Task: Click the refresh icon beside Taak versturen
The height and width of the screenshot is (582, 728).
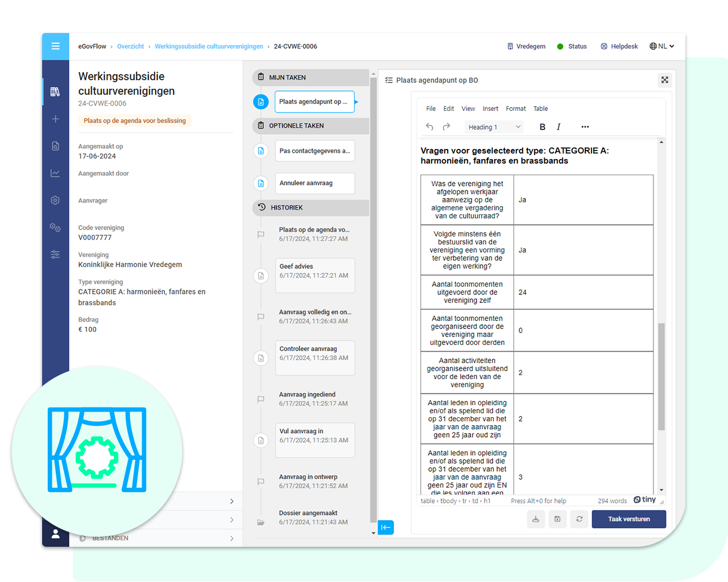Action: tap(579, 519)
